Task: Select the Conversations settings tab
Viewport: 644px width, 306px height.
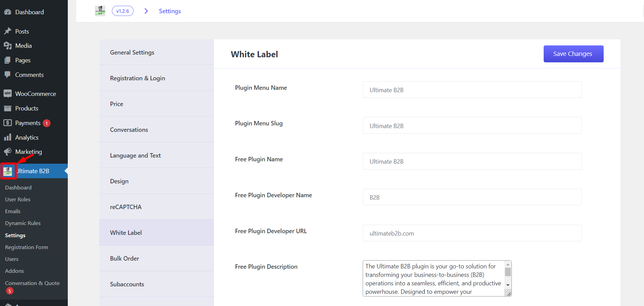Action: point(157,129)
